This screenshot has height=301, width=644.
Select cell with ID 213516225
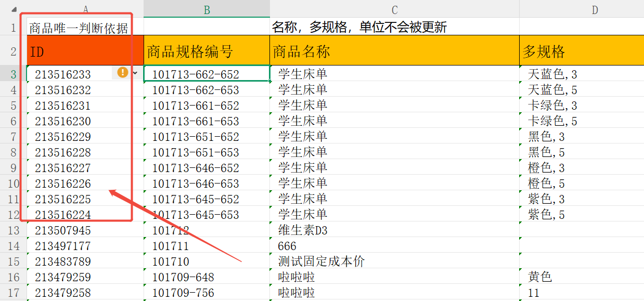(x=63, y=199)
